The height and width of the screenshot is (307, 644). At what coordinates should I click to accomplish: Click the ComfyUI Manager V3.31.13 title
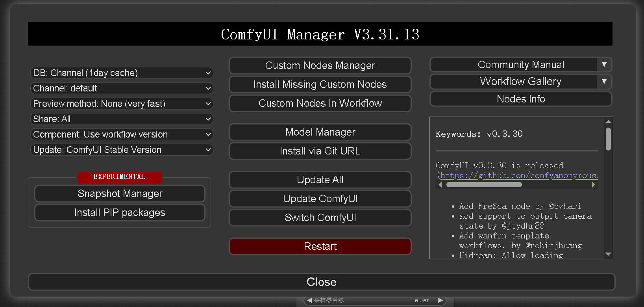point(320,34)
